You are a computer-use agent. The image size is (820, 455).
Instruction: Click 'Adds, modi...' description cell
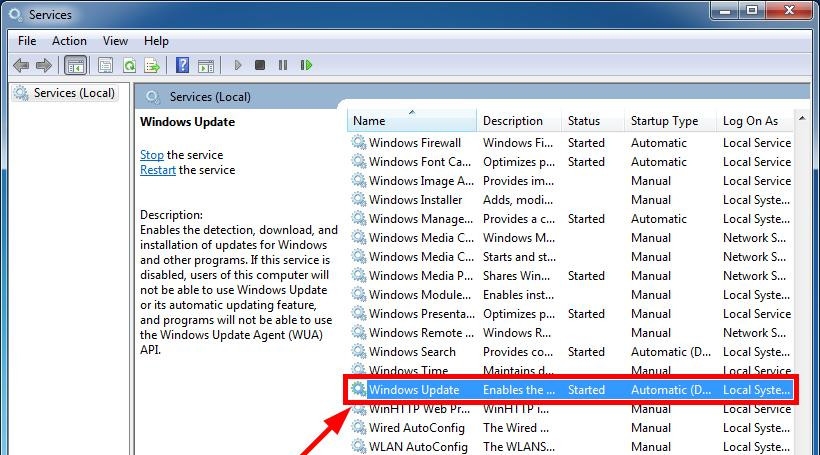[x=517, y=200]
